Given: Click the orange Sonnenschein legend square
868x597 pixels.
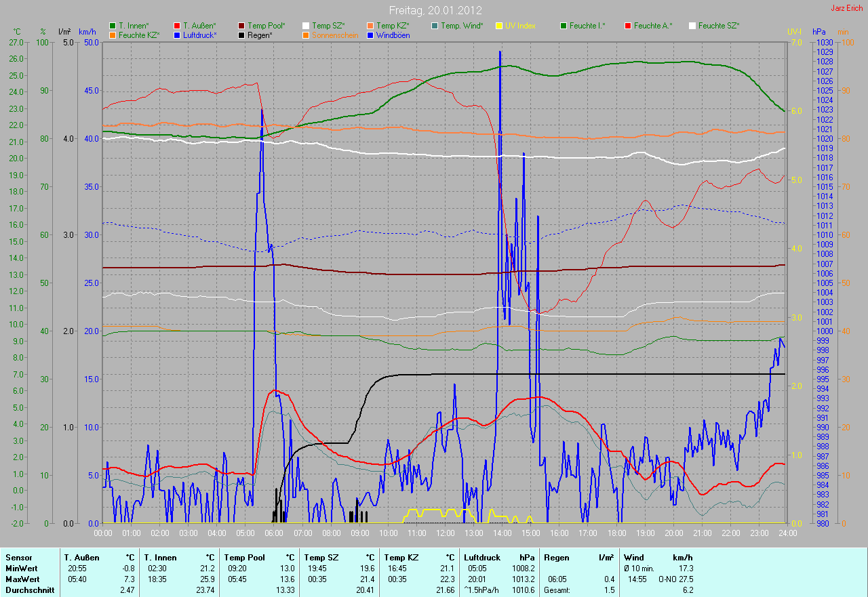Looking at the screenshot, I should coord(306,35).
